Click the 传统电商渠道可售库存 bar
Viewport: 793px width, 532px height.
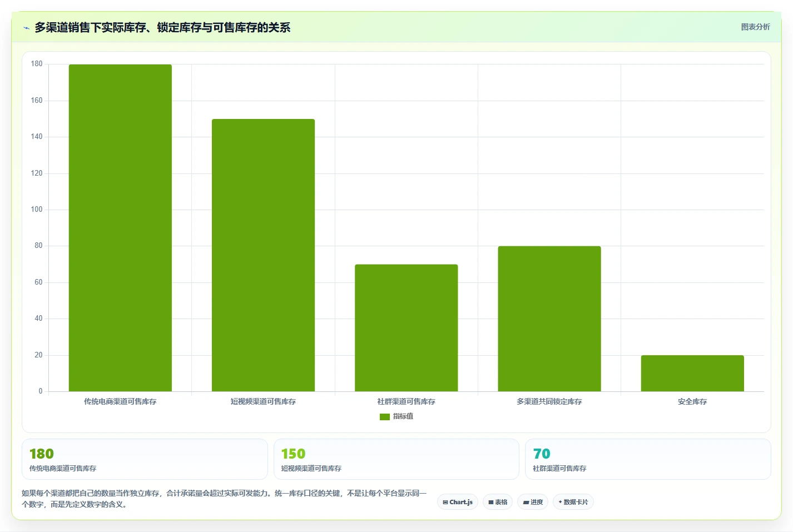tap(120, 228)
